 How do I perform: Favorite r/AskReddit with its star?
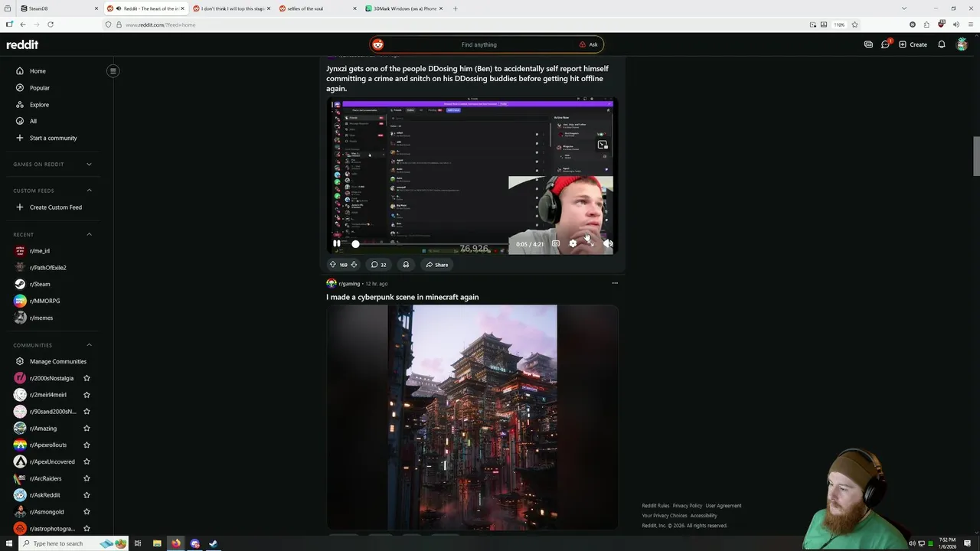(x=87, y=495)
